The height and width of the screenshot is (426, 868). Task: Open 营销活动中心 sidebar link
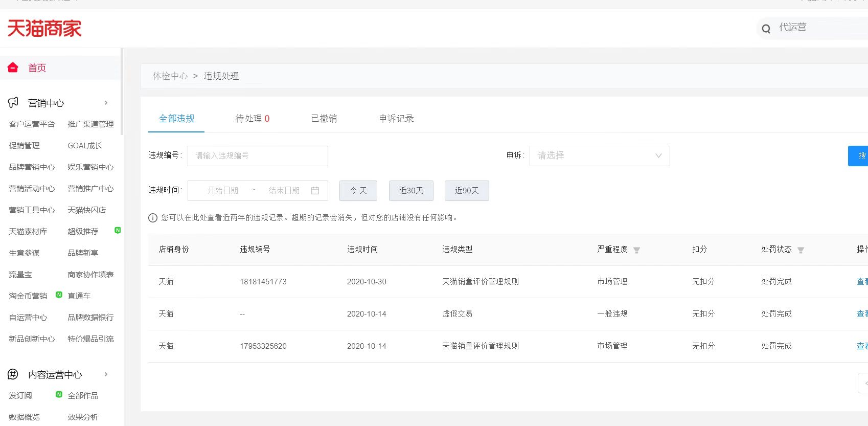pyautogui.click(x=32, y=189)
